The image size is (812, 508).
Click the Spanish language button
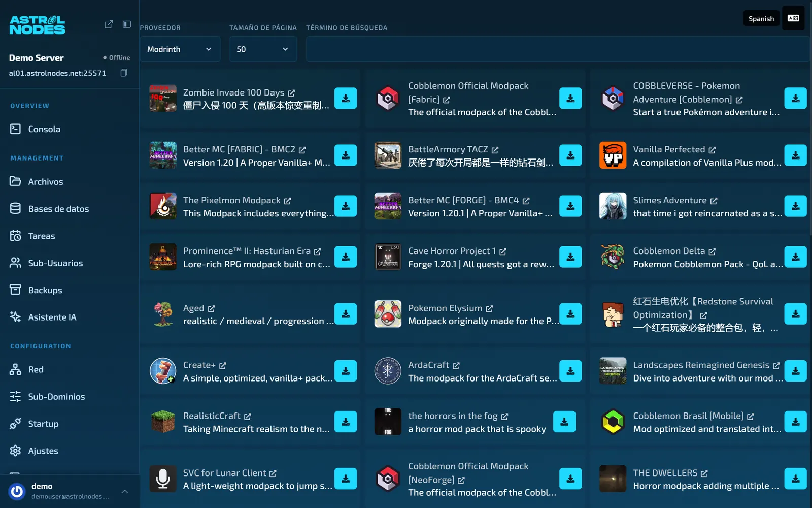pos(761,18)
